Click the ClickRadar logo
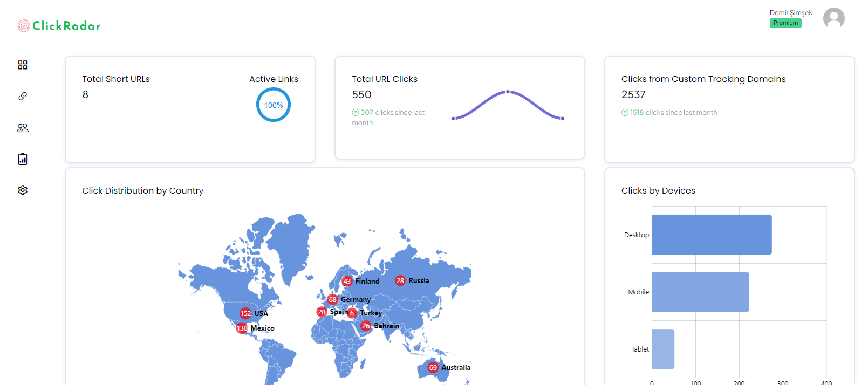 click(59, 26)
